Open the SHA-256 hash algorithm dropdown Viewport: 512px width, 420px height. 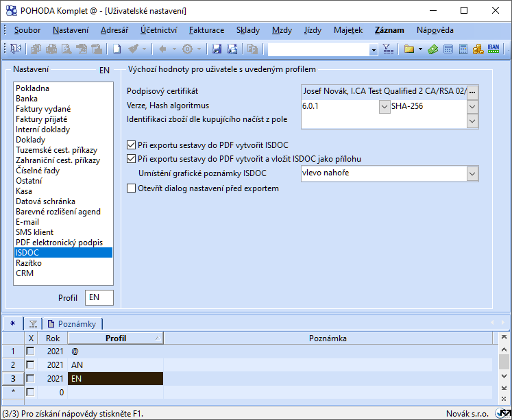472,106
